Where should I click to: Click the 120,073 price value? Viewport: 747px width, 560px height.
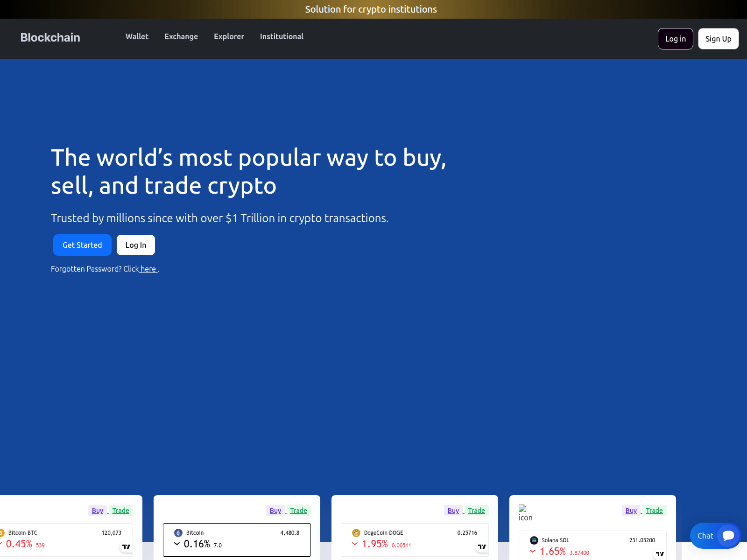112,533
